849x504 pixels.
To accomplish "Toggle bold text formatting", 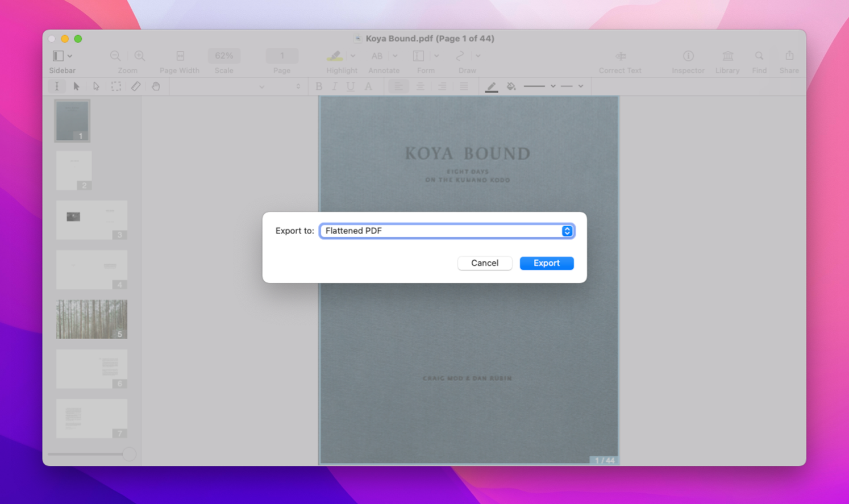I will point(319,86).
